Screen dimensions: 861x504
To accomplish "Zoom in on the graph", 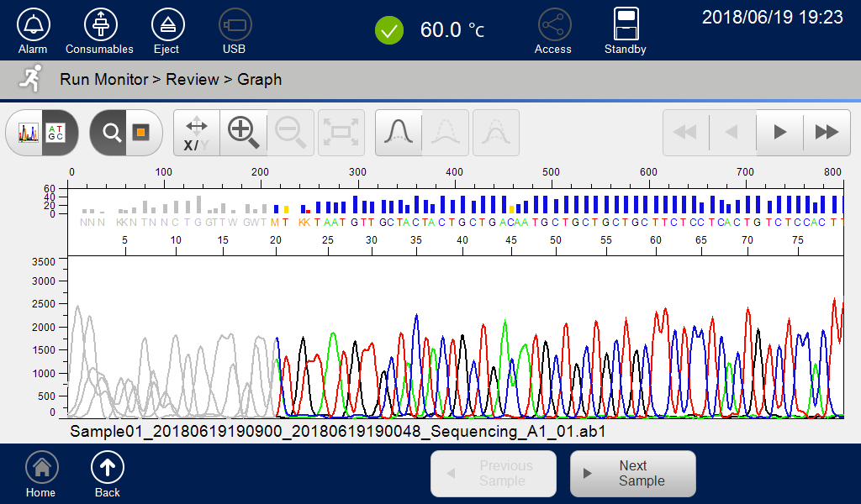I will pyautogui.click(x=243, y=134).
